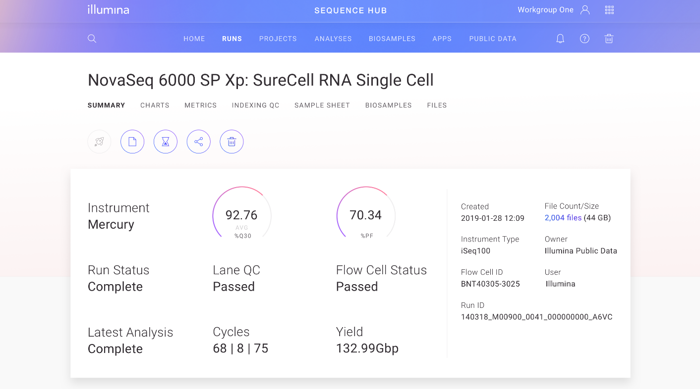Click the Run Status Complete value

pyautogui.click(x=115, y=287)
